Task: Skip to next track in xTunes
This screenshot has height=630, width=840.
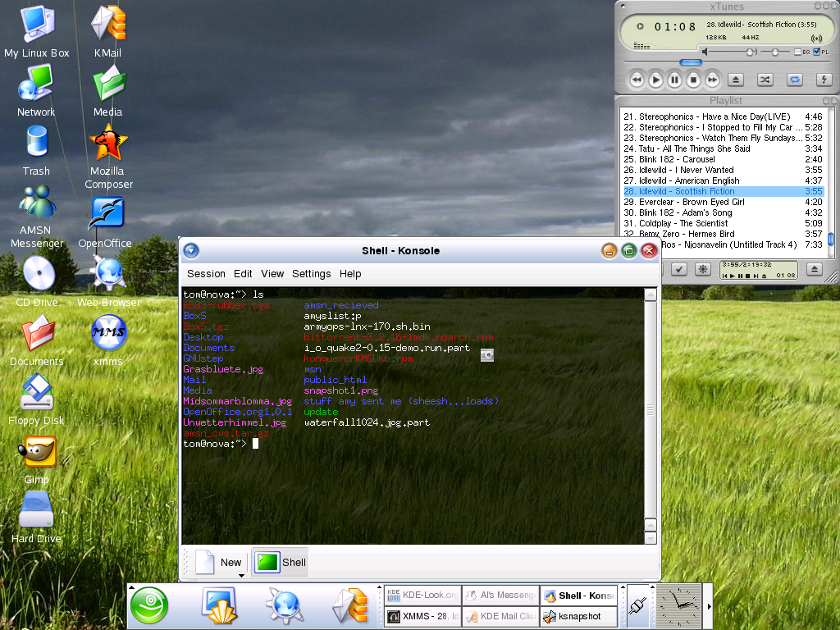Action: [712, 80]
